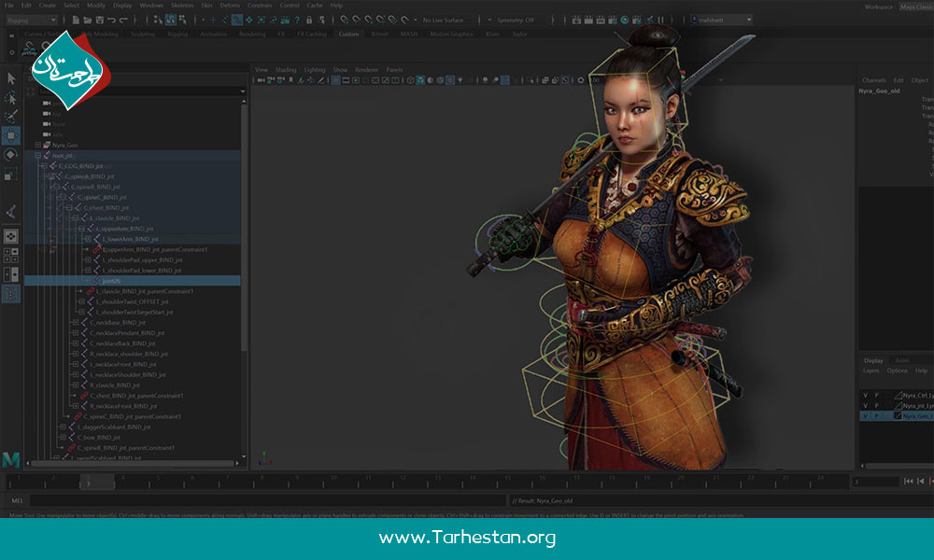The height and width of the screenshot is (560, 934).
Task: Click the Maya logo icon at bottom left
Action: 10,459
